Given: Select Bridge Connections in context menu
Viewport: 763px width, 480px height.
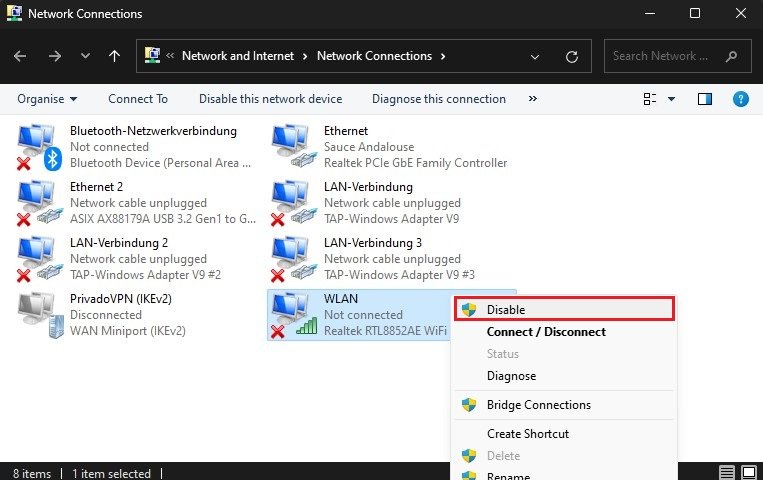Looking at the screenshot, I should [x=538, y=405].
